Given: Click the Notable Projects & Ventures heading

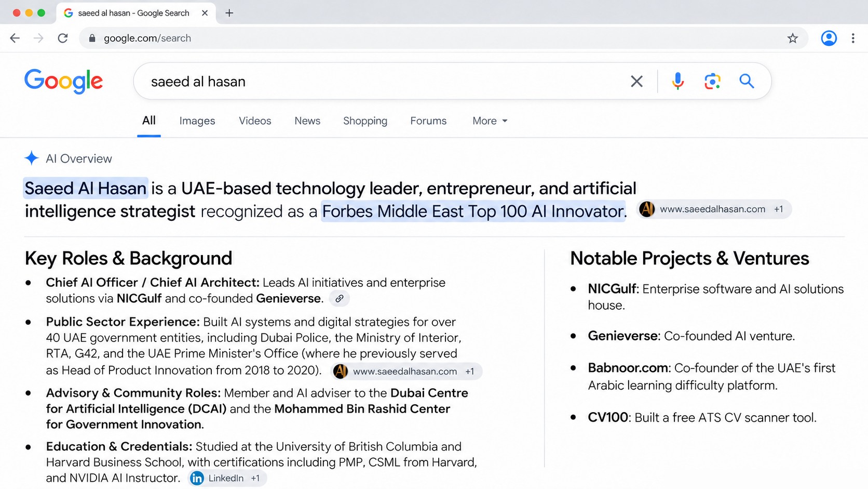Looking at the screenshot, I should pyautogui.click(x=689, y=258).
